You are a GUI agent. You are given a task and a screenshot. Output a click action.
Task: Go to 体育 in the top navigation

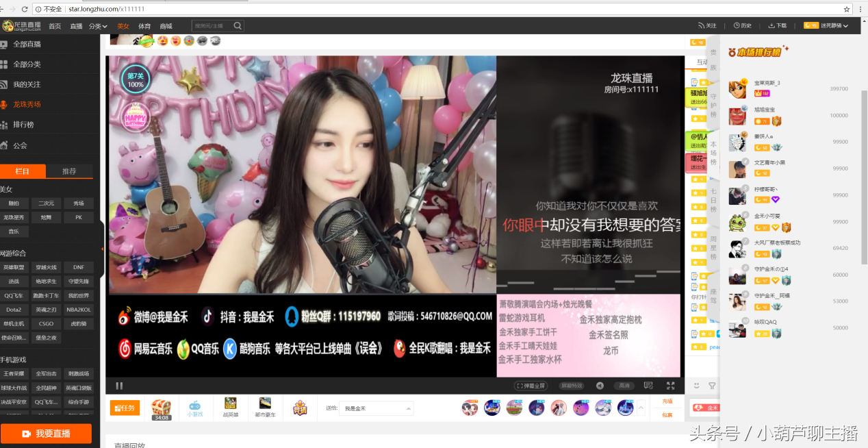144,26
